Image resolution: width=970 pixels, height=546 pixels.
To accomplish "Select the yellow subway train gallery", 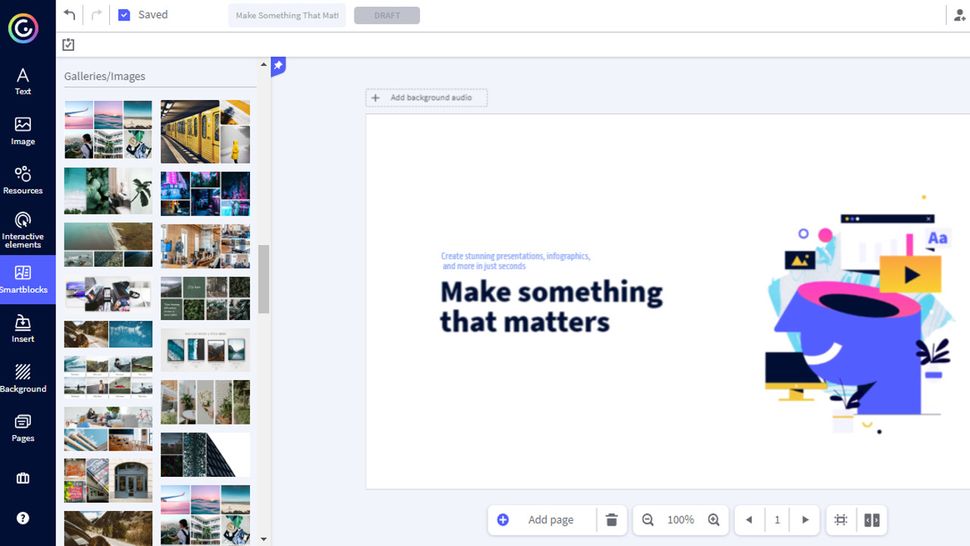I will pos(205,131).
